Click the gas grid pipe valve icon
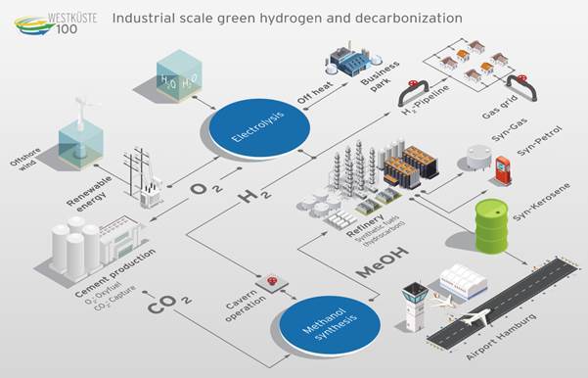Image resolution: width=588 pixels, height=378 pixels. click(x=521, y=87)
